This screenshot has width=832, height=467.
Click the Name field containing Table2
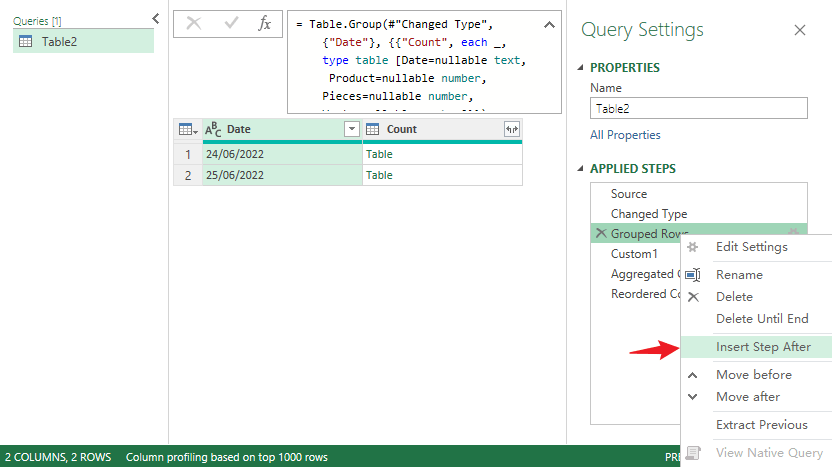click(x=698, y=108)
